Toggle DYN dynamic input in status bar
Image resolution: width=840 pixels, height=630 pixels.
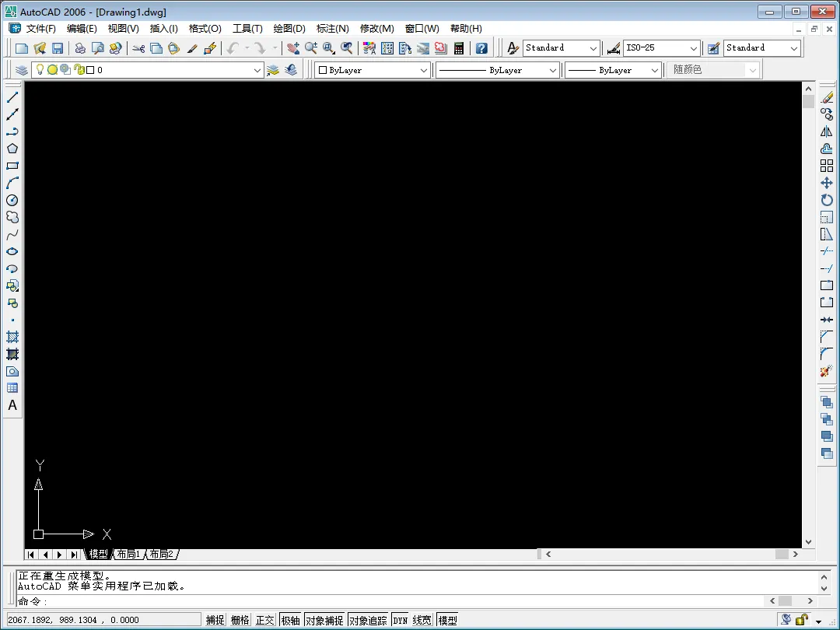coord(401,620)
